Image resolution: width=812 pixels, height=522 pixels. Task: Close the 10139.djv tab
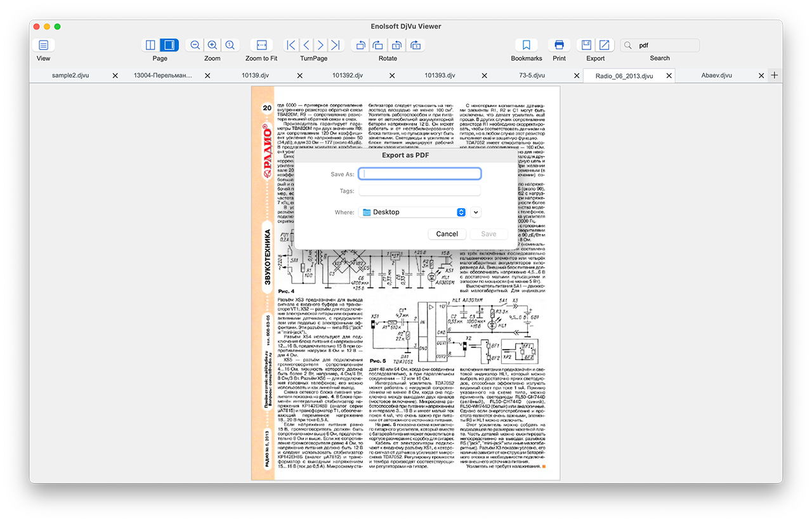(x=299, y=75)
